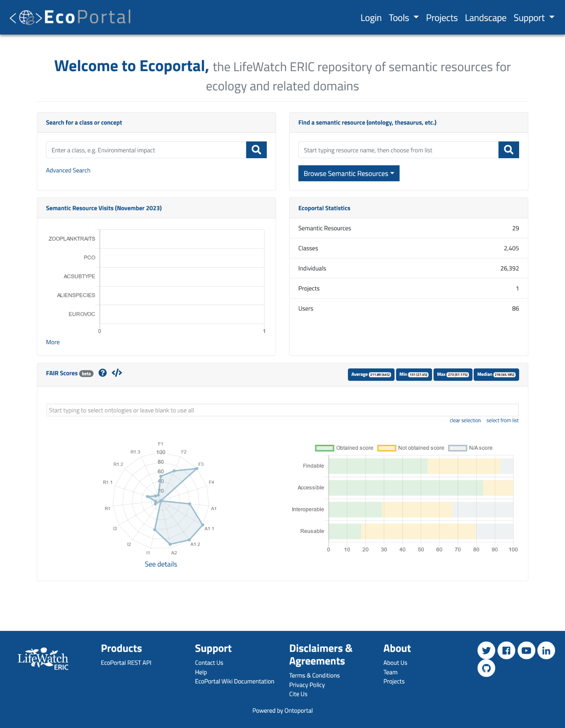Click the beta badge beside FAIR Scores
Viewport: 565px width, 728px height.
click(86, 374)
